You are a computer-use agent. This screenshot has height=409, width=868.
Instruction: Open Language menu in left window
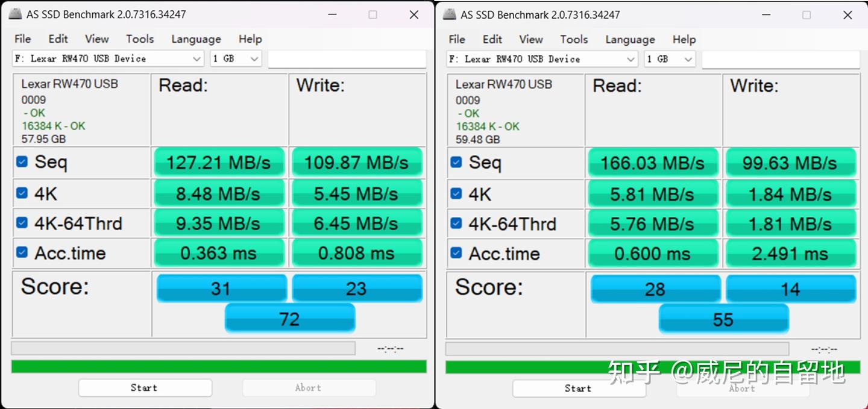[196, 39]
